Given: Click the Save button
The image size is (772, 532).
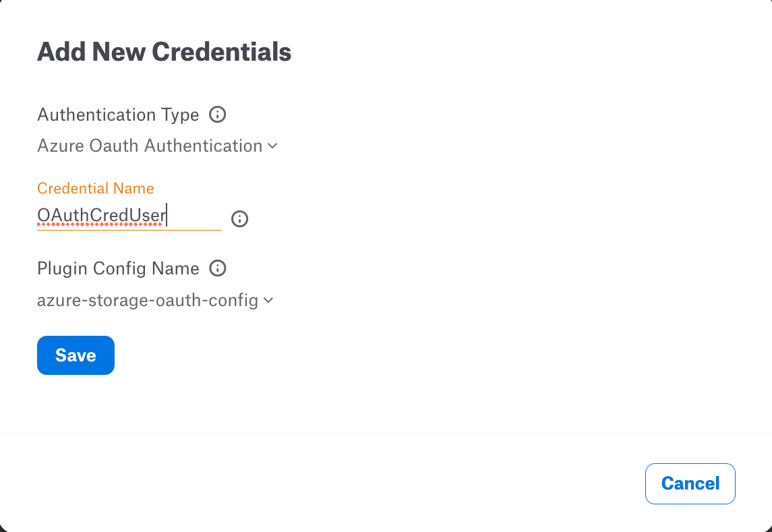Looking at the screenshot, I should 76,355.
